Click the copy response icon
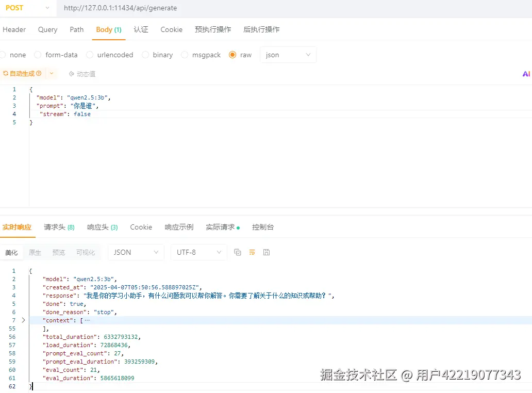The image size is (532, 393). tap(238, 252)
